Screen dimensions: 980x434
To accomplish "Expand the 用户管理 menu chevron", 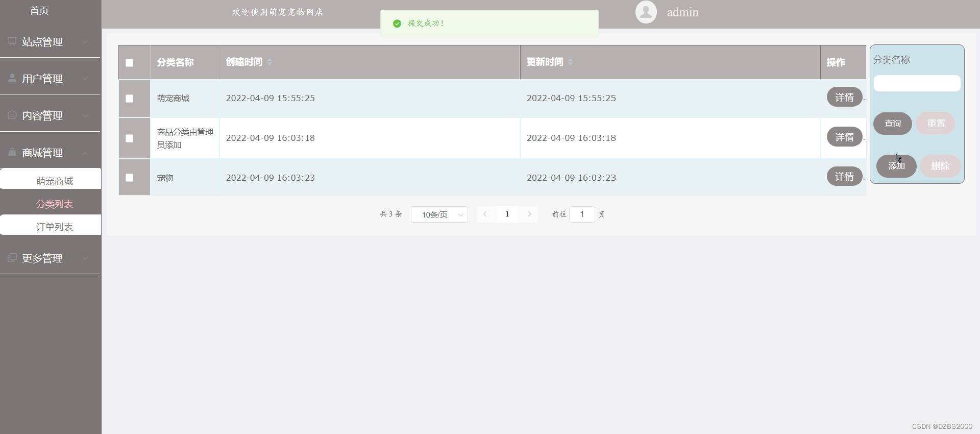I will [85, 79].
